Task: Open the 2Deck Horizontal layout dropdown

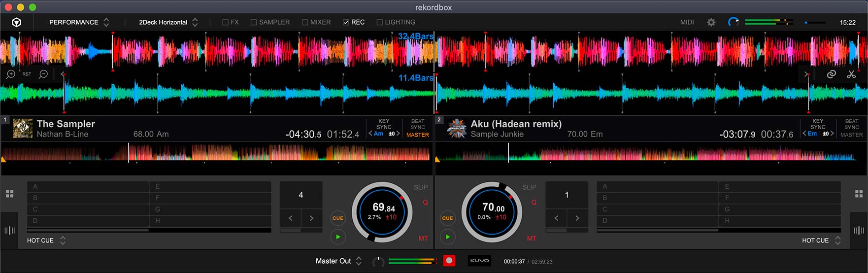Action: [x=168, y=22]
